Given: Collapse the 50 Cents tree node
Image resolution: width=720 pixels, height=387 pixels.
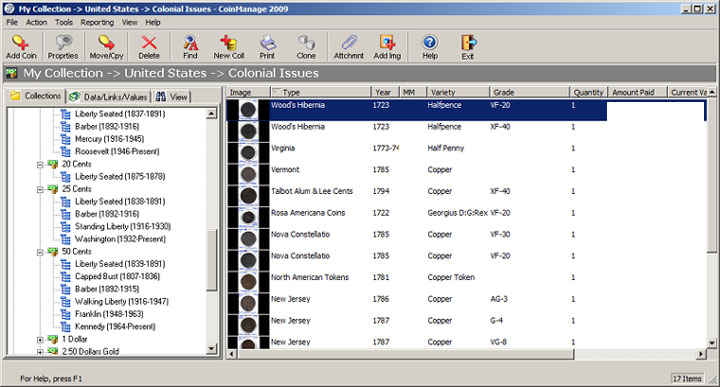Looking at the screenshot, I should point(40,252).
